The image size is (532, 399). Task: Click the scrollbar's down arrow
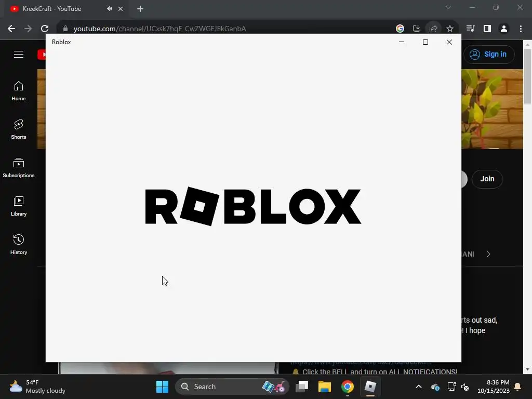(x=527, y=369)
